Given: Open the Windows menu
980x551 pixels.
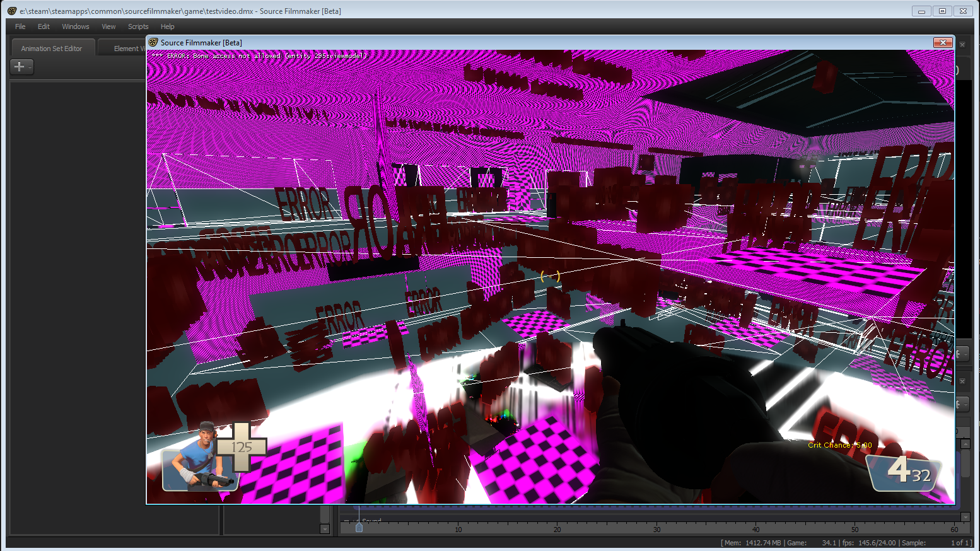Looking at the screenshot, I should click(x=75, y=26).
